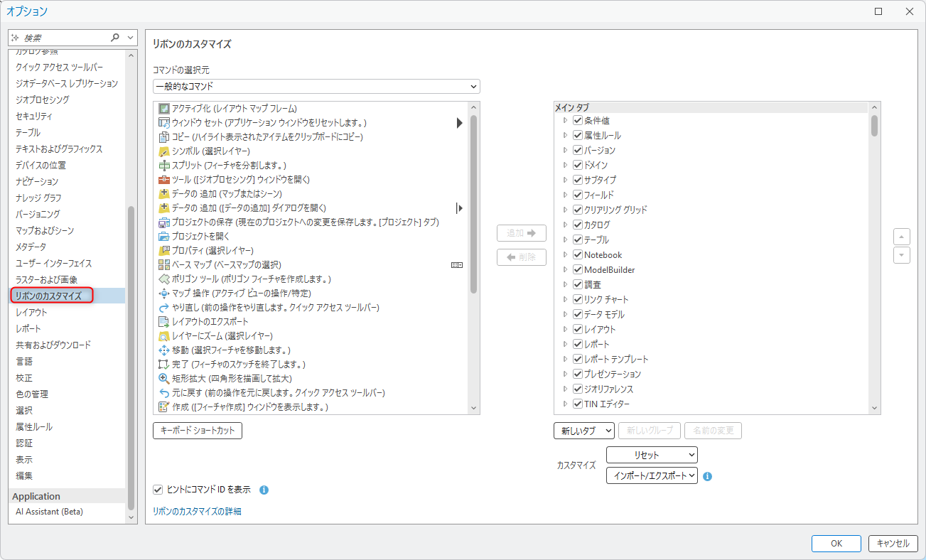Uncheck the Notebook tab checkbox

click(578, 255)
